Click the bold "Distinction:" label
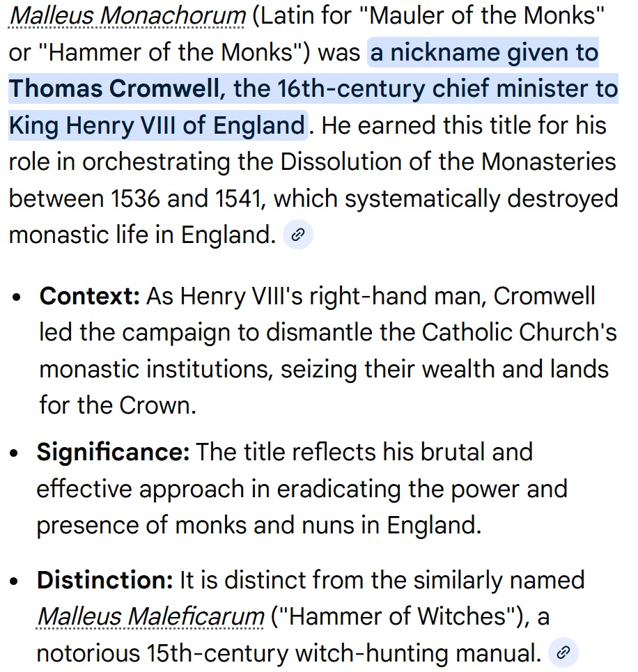The image size is (638, 672). (105, 580)
